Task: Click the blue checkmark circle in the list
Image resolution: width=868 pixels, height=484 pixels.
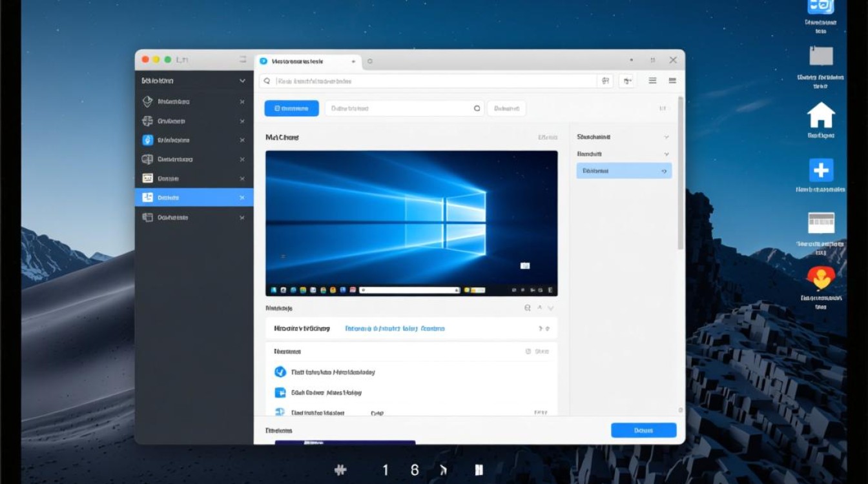Action: point(280,372)
